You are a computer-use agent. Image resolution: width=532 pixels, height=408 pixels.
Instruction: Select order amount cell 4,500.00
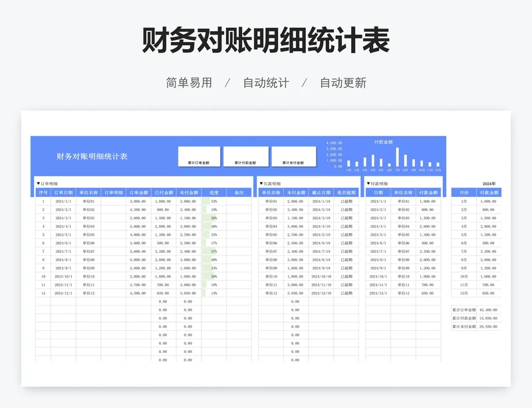pos(138,293)
